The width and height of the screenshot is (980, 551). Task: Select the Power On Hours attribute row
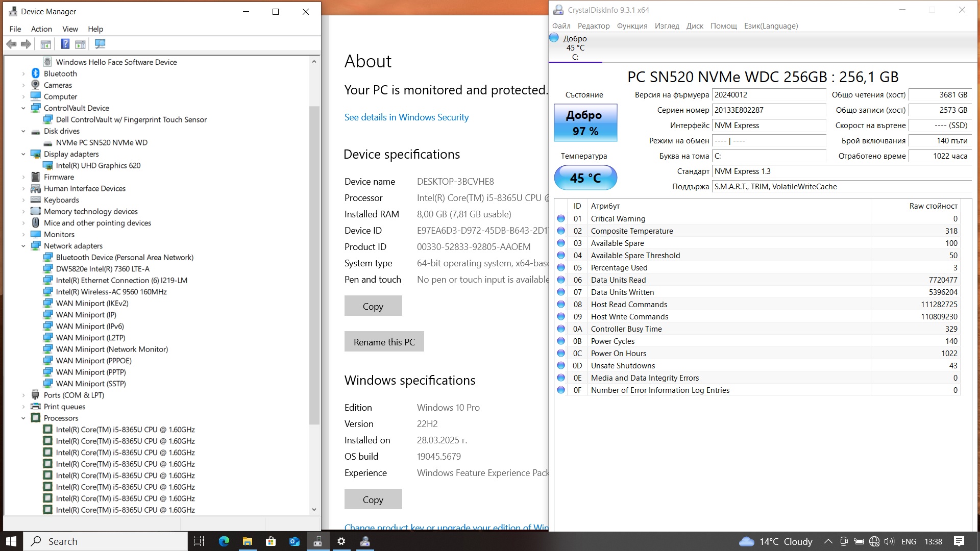757,354
